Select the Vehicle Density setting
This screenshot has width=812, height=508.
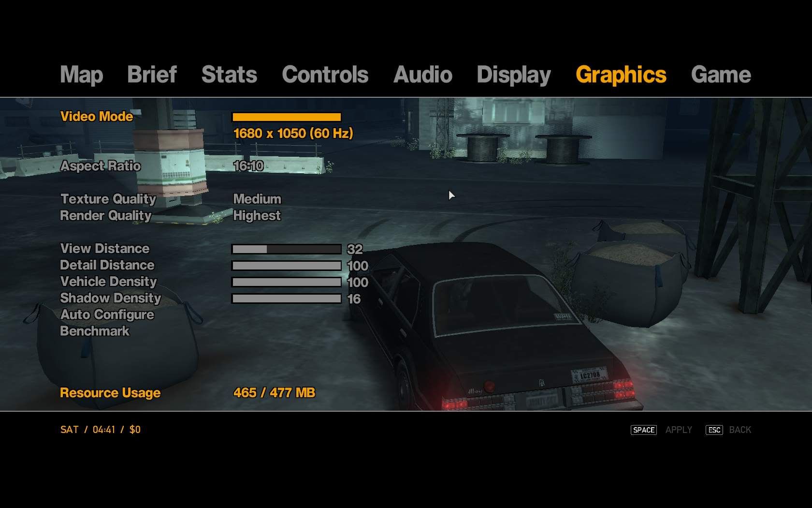tap(109, 282)
